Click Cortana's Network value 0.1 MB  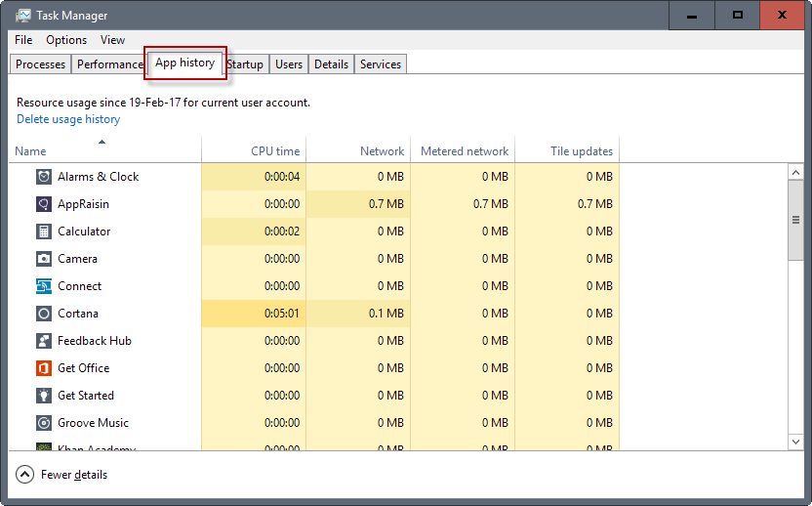(x=386, y=314)
